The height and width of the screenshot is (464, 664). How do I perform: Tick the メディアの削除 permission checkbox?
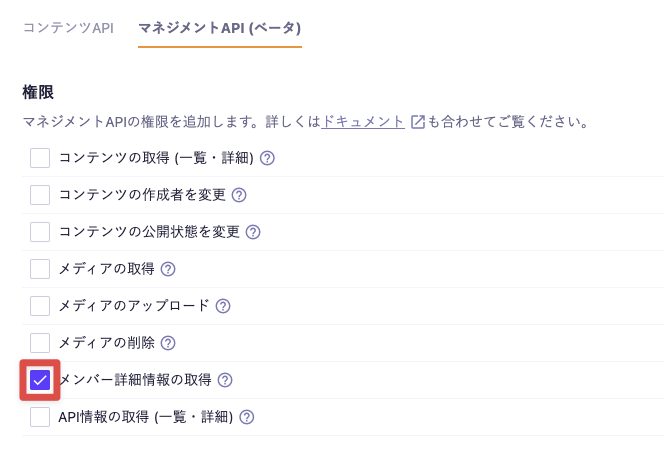(x=40, y=343)
